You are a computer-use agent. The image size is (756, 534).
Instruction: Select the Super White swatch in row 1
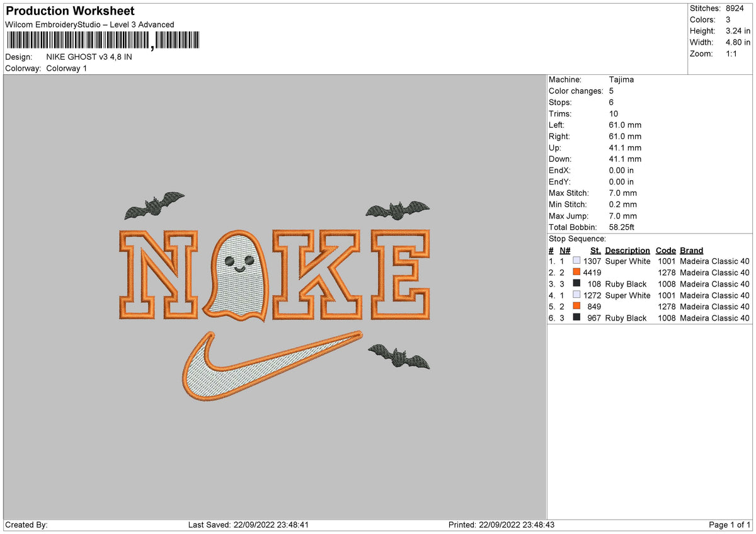coord(577,261)
